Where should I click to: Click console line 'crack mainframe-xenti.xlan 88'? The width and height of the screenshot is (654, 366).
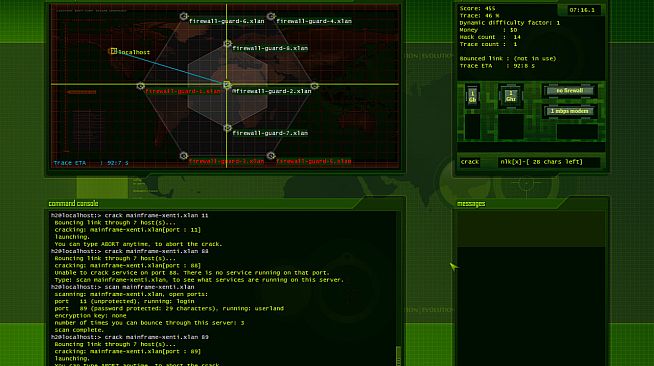(x=130, y=251)
